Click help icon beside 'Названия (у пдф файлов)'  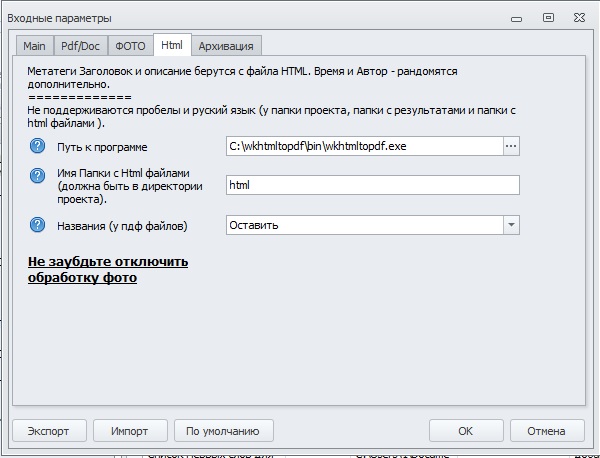click(x=39, y=225)
